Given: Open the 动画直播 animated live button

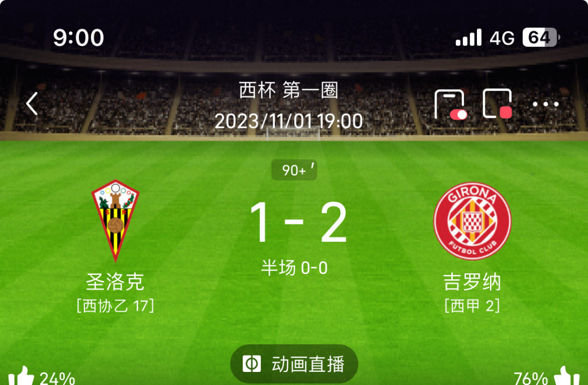Looking at the screenshot, I should [x=294, y=364].
